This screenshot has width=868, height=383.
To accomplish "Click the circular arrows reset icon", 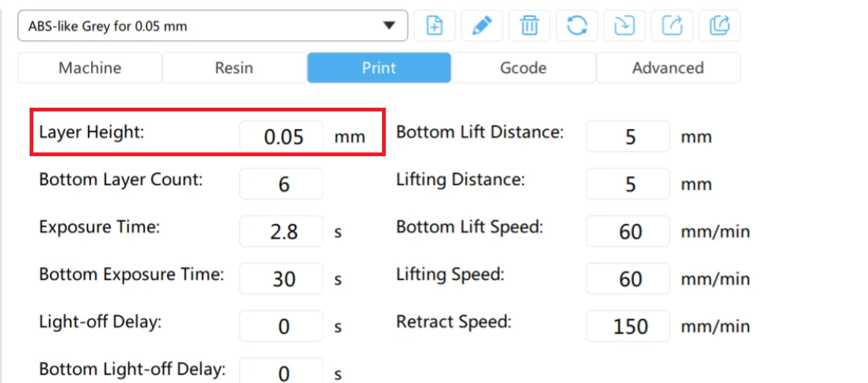I will (x=577, y=26).
